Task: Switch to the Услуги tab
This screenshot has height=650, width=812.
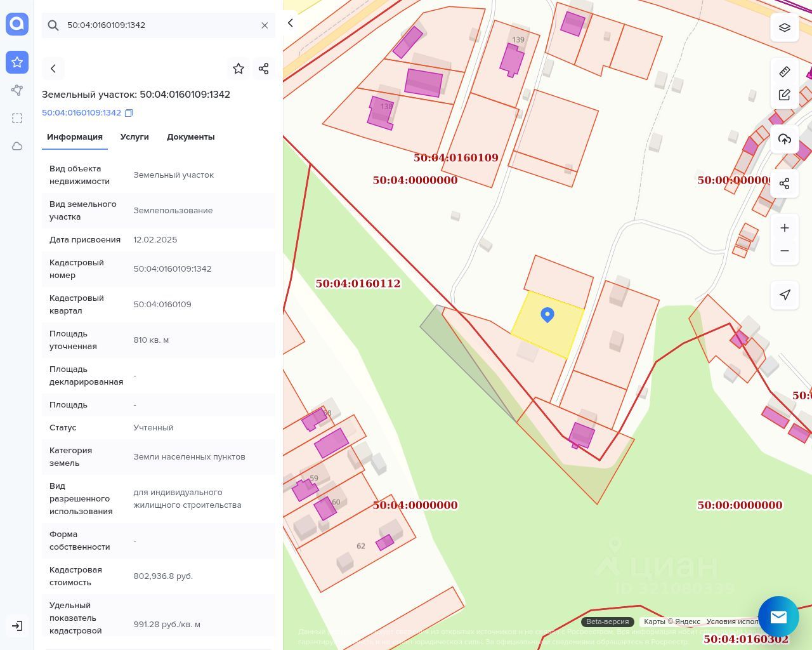Action: [134, 137]
